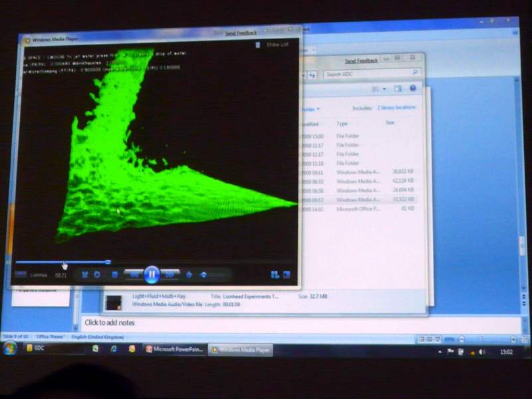532x399 pixels.
Task: Open Internet Explorer from the taskbar
Action: click(x=114, y=348)
